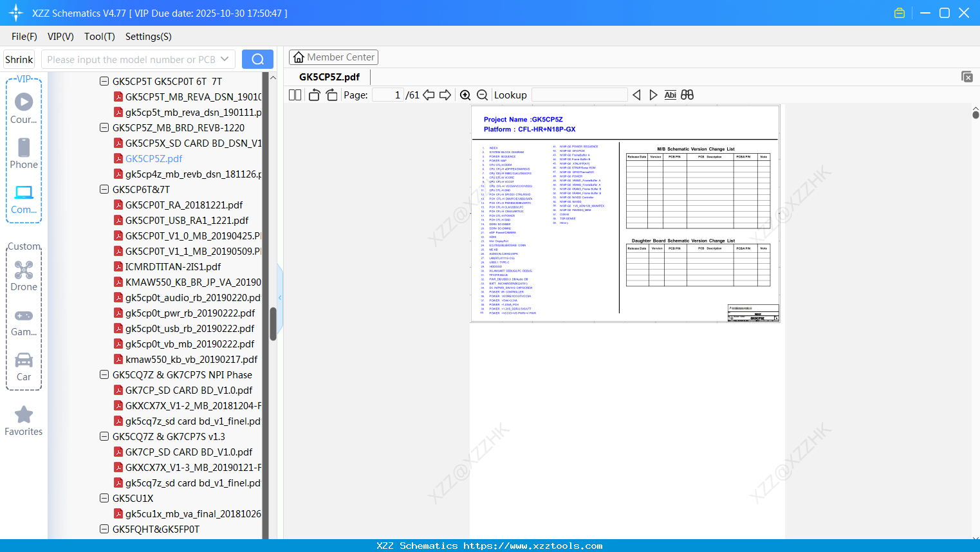Open the Settings(S) menu

click(149, 37)
